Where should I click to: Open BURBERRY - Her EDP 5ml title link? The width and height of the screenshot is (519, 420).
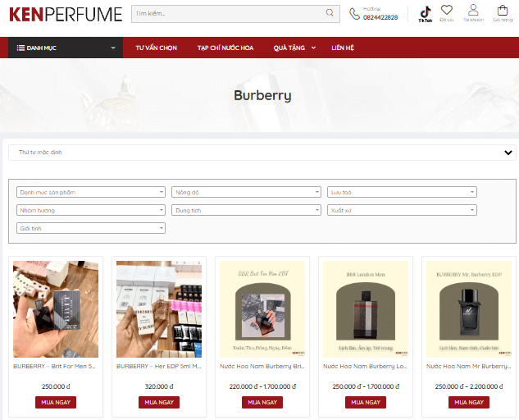[159, 367]
